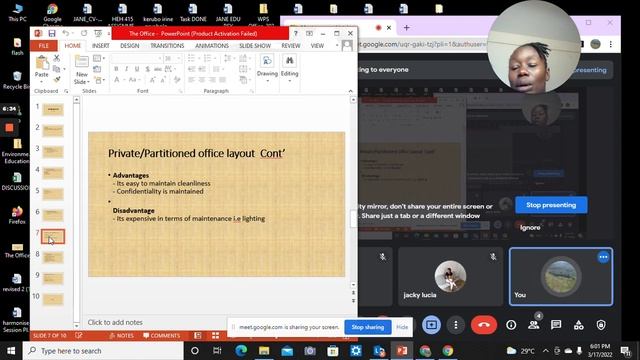Click the New Slide icon
The height and width of the screenshot is (360, 640).
click(x=81, y=62)
